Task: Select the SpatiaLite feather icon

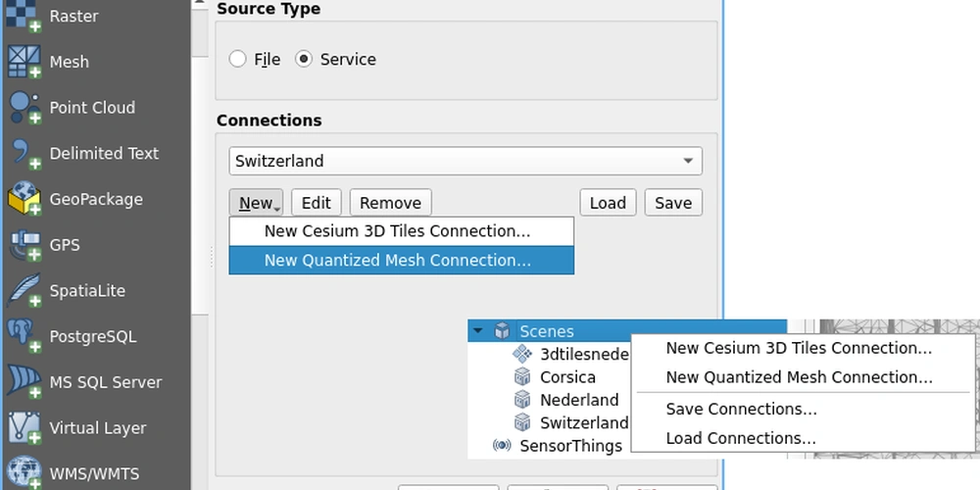Action: (x=24, y=291)
